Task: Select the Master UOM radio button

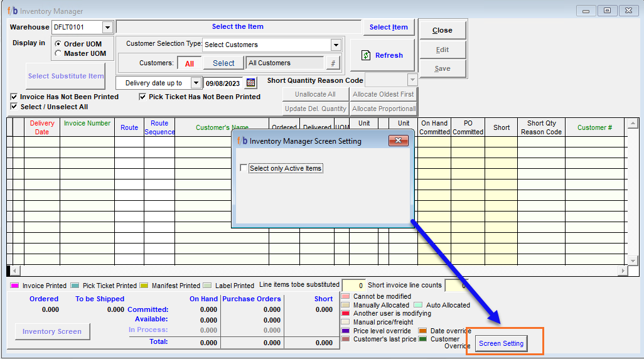Action: tap(58, 54)
